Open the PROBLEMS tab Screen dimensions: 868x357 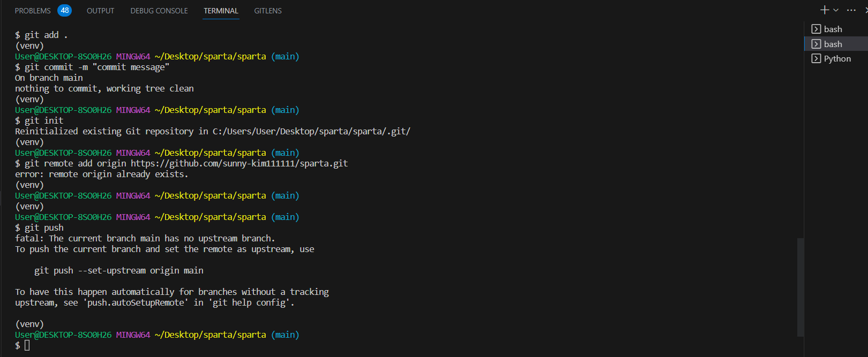[33, 11]
